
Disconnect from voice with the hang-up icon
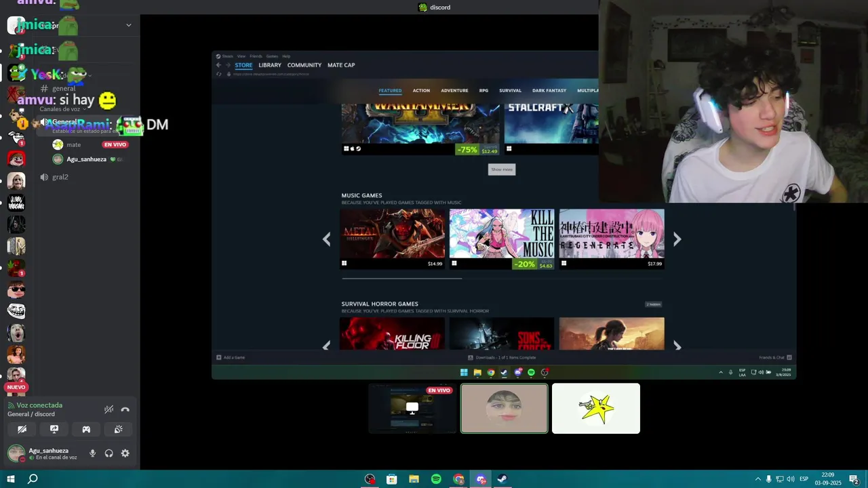point(125,409)
